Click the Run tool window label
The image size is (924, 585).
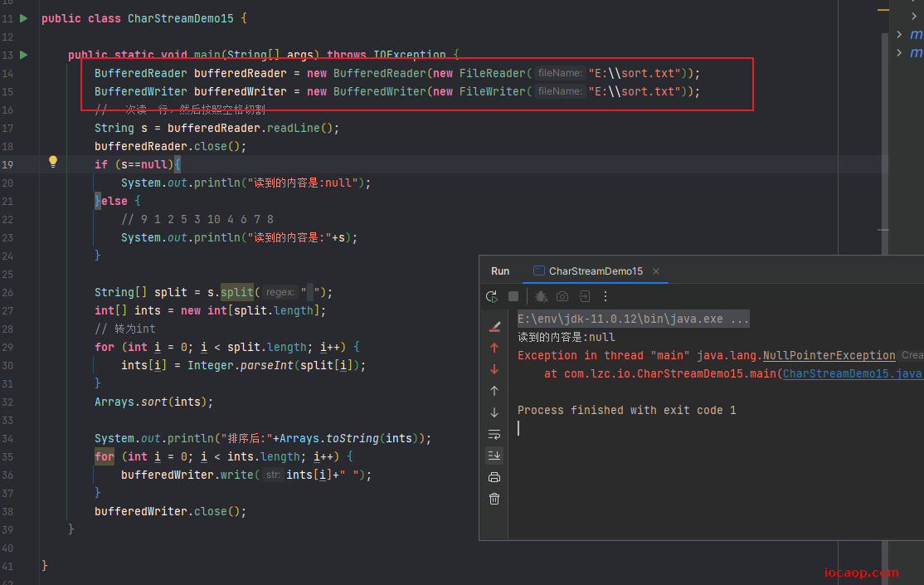[x=499, y=271]
